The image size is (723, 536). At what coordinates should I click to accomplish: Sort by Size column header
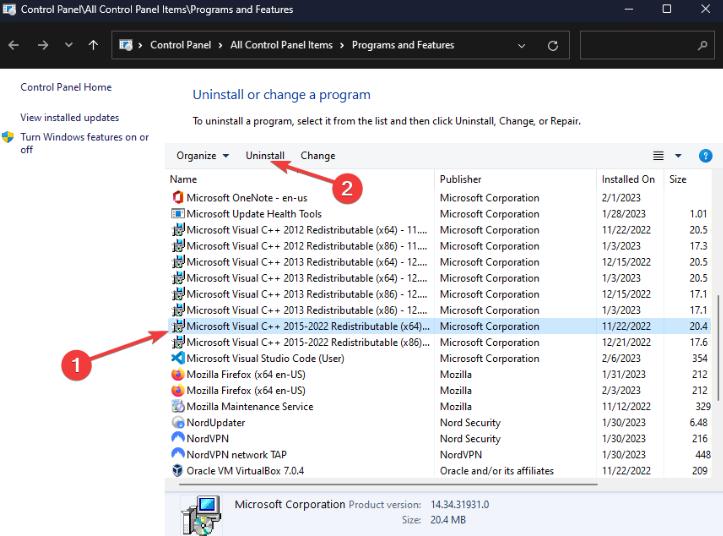tap(678, 179)
